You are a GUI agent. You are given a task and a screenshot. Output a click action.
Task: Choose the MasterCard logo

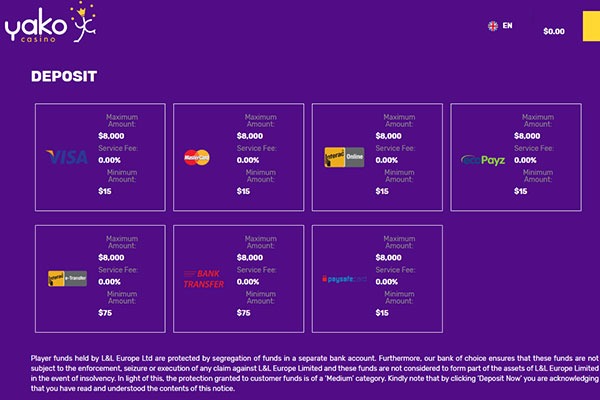[x=197, y=157]
